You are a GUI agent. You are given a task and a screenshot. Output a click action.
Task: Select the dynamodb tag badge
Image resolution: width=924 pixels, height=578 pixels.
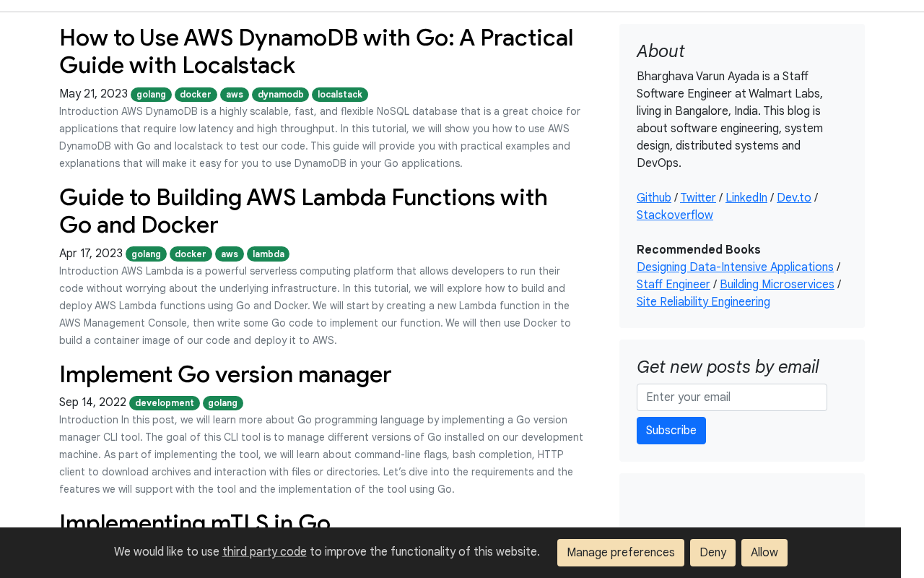point(280,95)
